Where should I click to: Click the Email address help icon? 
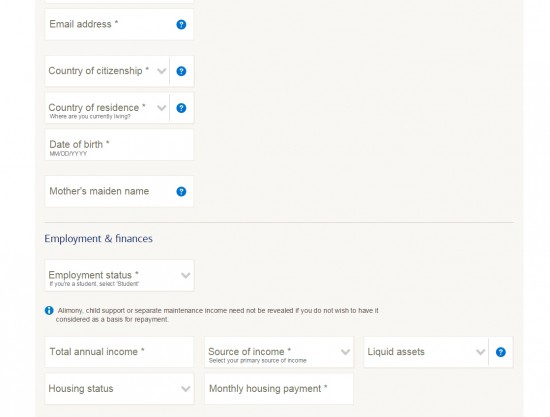[x=181, y=25]
